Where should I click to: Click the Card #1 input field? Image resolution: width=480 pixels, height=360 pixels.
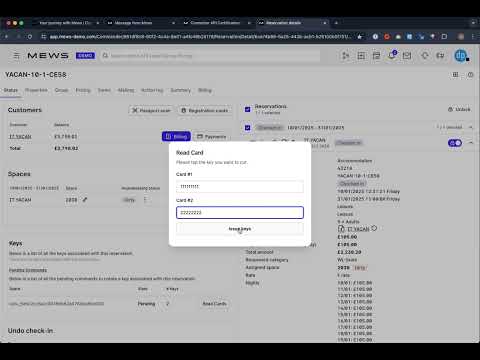pos(240,187)
